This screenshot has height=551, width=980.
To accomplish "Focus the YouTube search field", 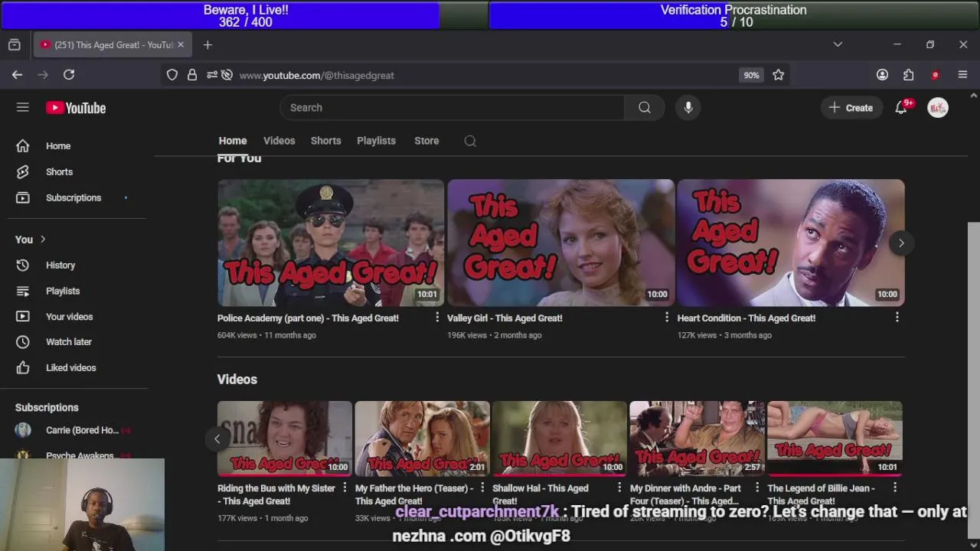I will coord(452,108).
